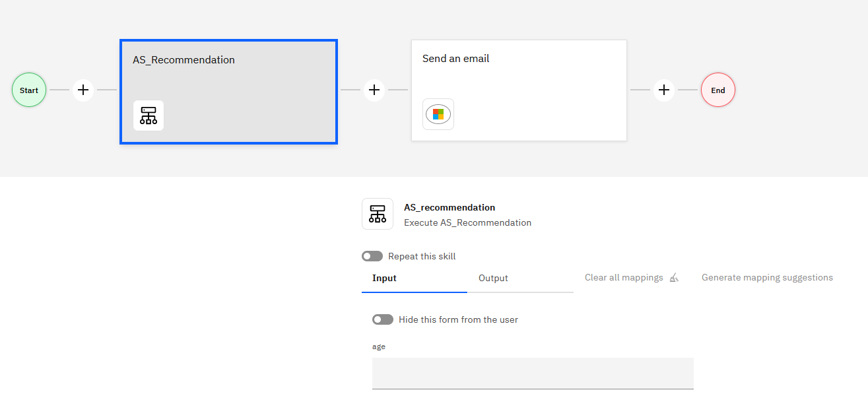Select the red End node

click(x=718, y=90)
